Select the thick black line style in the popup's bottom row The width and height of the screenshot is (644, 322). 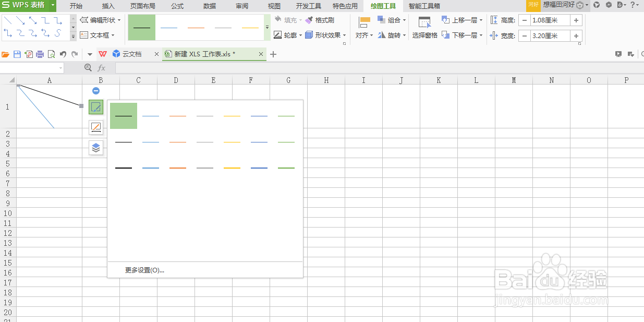tap(124, 168)
